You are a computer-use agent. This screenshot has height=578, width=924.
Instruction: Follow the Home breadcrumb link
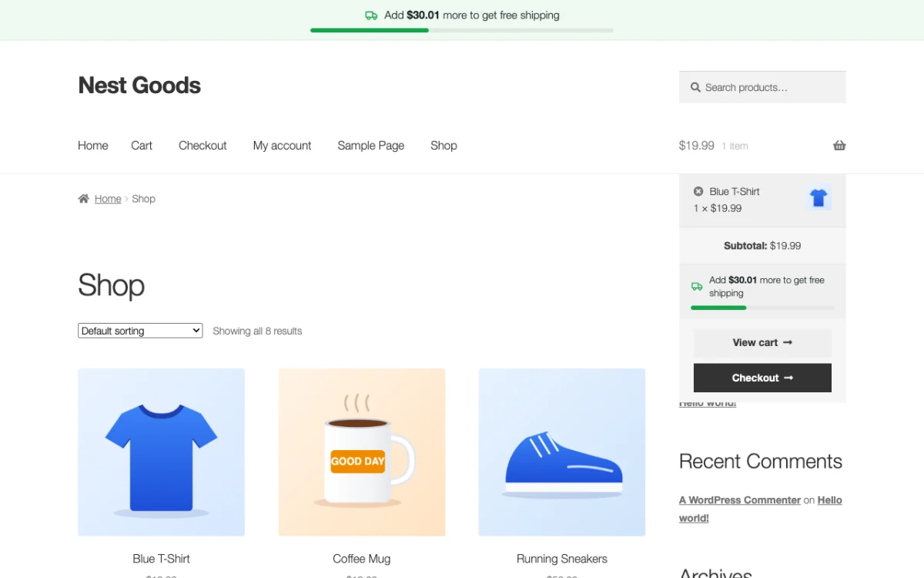(108, 199)
